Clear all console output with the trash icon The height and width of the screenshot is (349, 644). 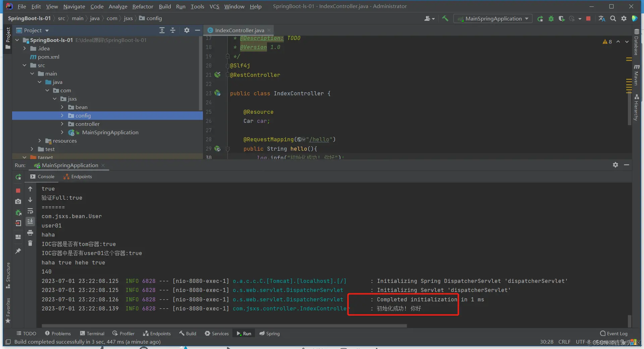coord(30,243)
